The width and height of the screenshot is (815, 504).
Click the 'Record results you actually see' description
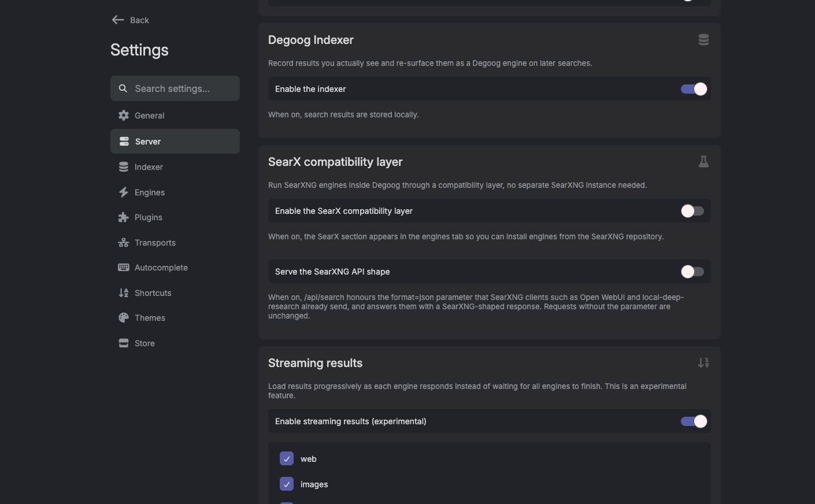pyautogui.click(x=430, y=64)
